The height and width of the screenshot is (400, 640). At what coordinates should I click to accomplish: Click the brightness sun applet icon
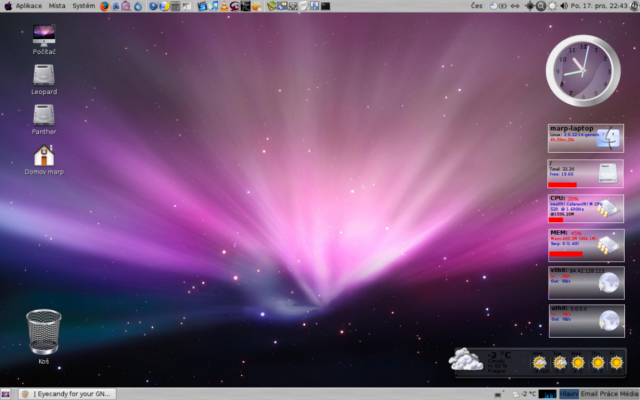click(552, 6)
